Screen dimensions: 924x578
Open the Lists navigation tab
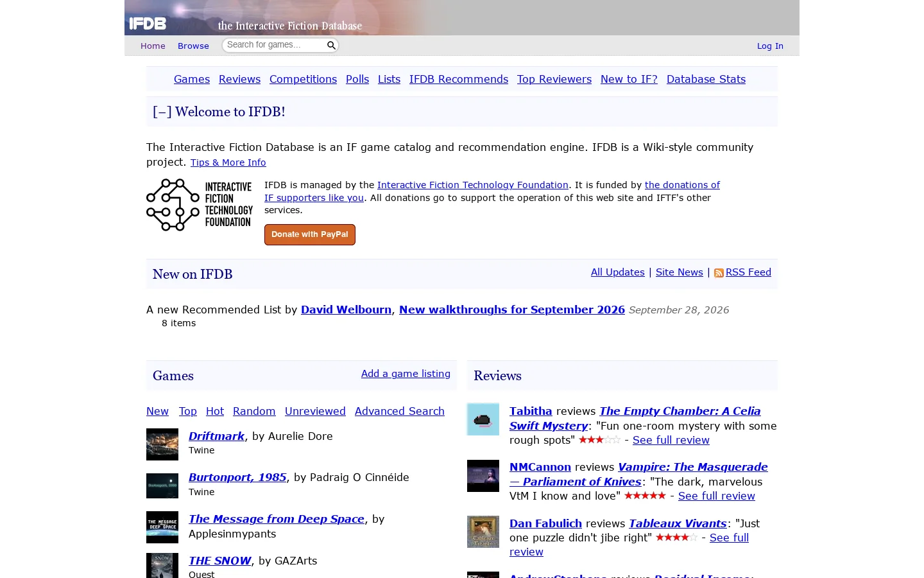389,79
